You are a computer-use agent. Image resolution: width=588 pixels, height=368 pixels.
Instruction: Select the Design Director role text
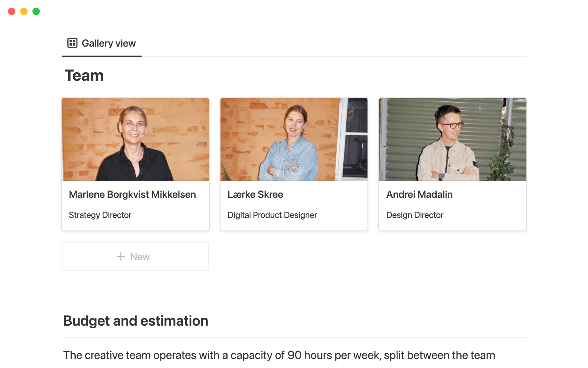(415, 215)
